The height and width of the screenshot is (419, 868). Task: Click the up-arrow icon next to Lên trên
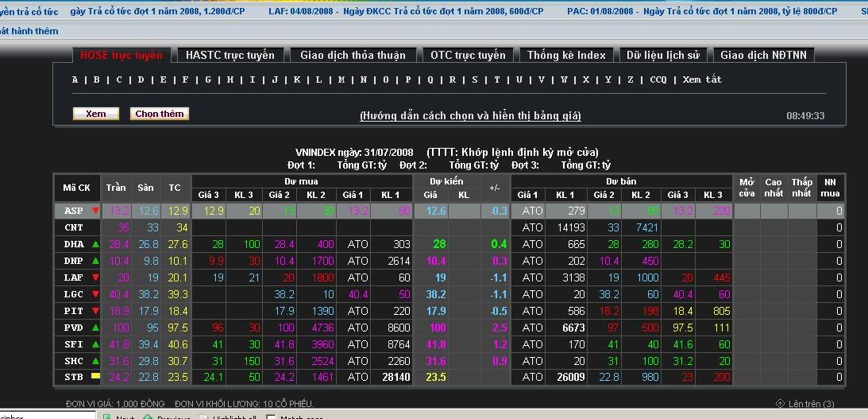pos(780,404)
